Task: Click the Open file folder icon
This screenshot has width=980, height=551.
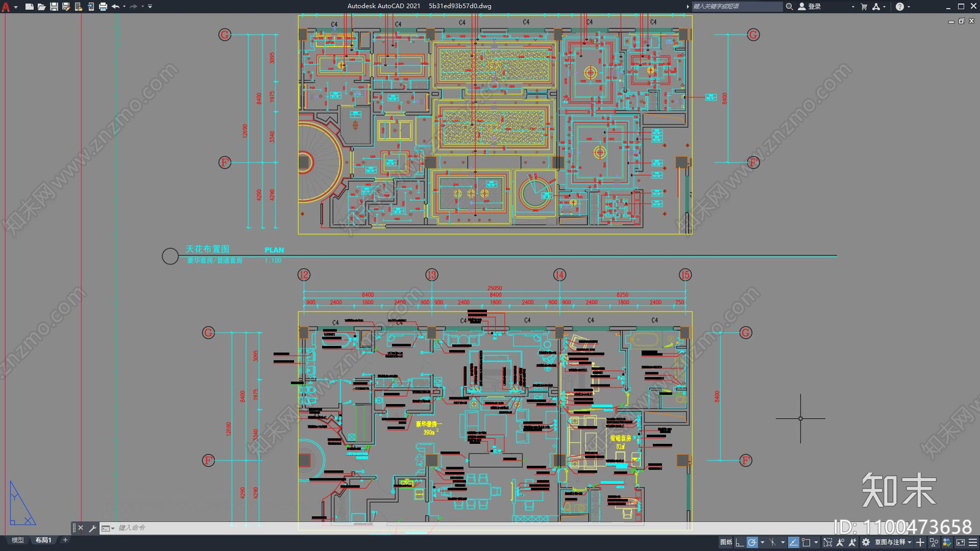Action: (41, 6)
